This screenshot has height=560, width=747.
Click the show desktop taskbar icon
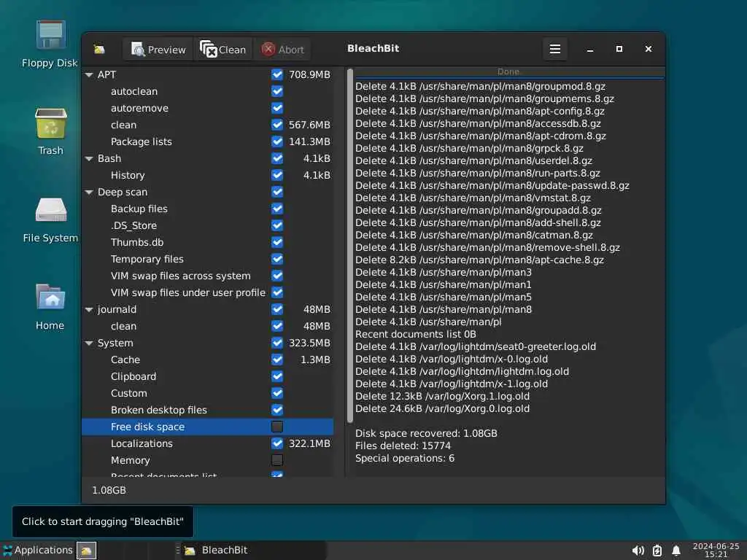86,551
